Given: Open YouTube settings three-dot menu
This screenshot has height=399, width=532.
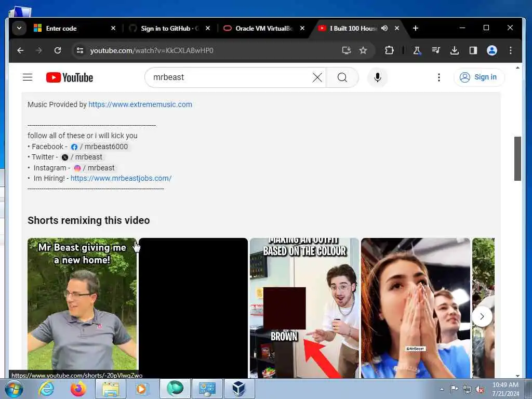Looking at the screenshot, I should (438, 77).
